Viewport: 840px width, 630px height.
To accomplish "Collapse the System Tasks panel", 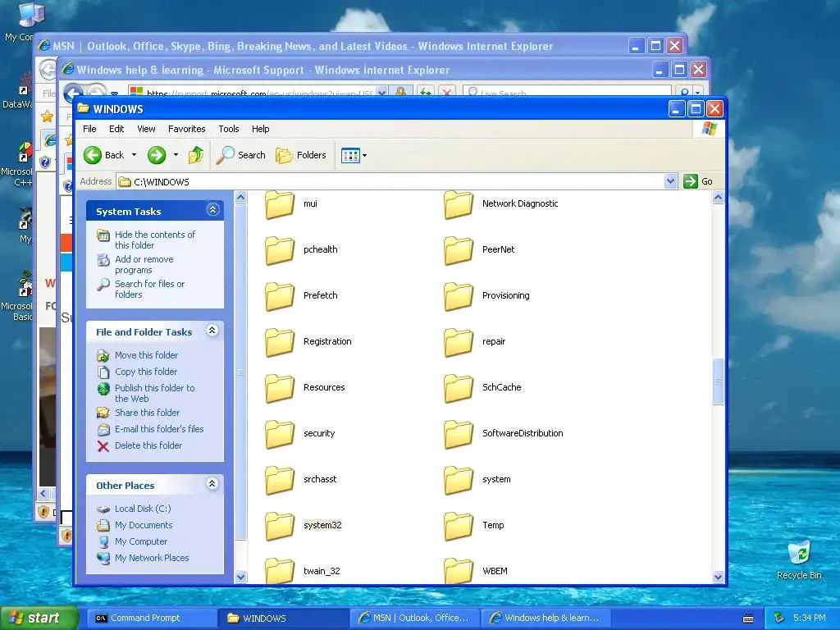I will coord(212,210).
